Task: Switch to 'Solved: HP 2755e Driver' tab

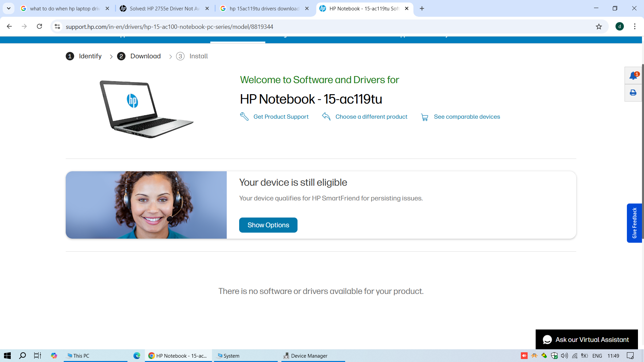Action: coord(165,8)
